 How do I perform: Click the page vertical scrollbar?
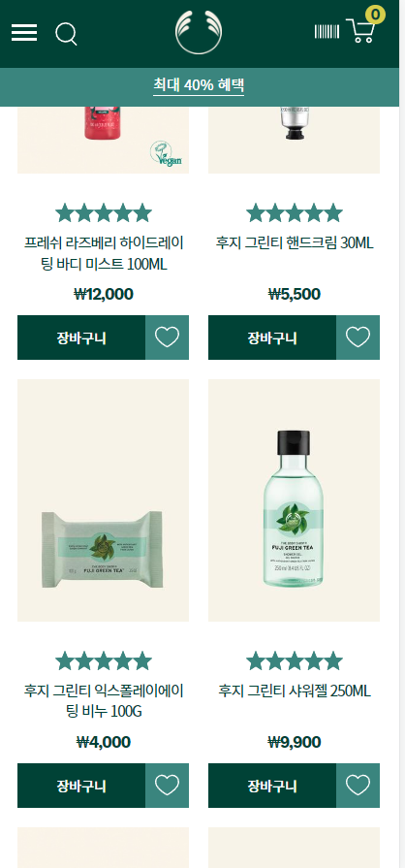(x=402, y=434)
